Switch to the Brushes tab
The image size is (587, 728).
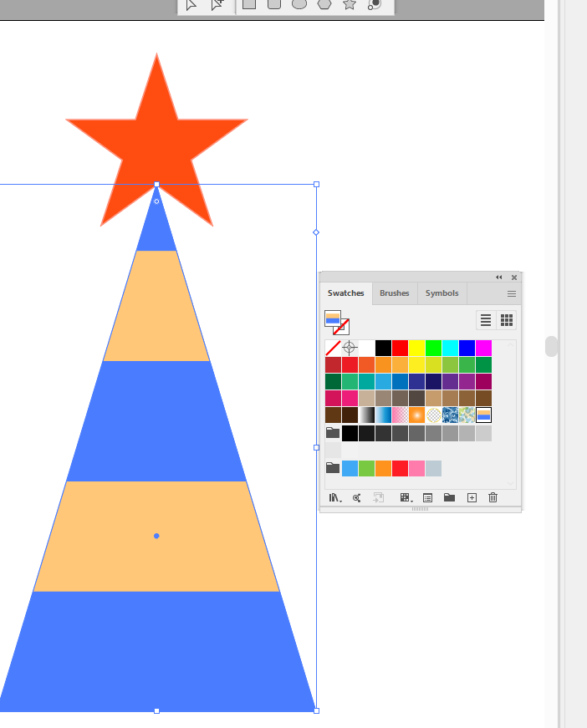point(395,293)
